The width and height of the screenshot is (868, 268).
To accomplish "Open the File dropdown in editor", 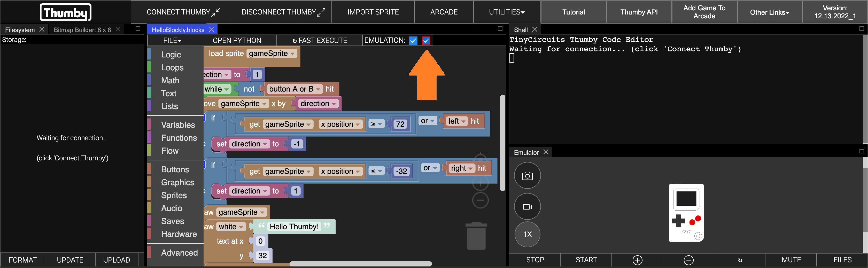I will [172, 41].
